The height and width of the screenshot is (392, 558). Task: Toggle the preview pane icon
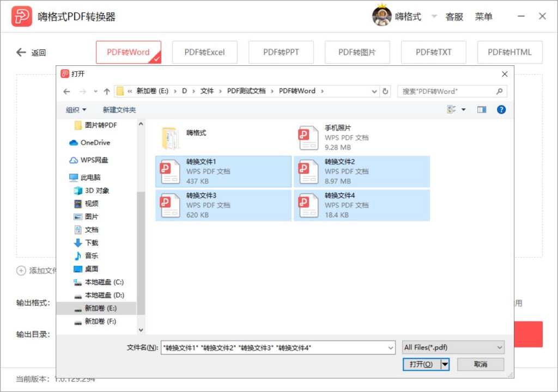click(x=482, y=109)
